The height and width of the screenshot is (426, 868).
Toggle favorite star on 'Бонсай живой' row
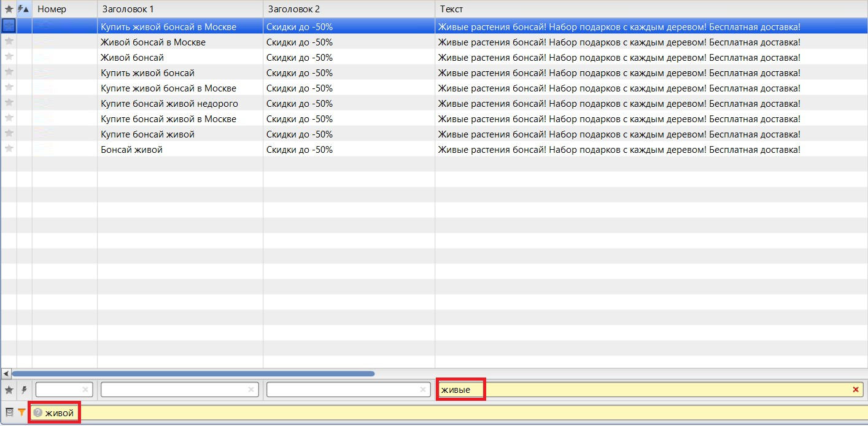[9, 149]
